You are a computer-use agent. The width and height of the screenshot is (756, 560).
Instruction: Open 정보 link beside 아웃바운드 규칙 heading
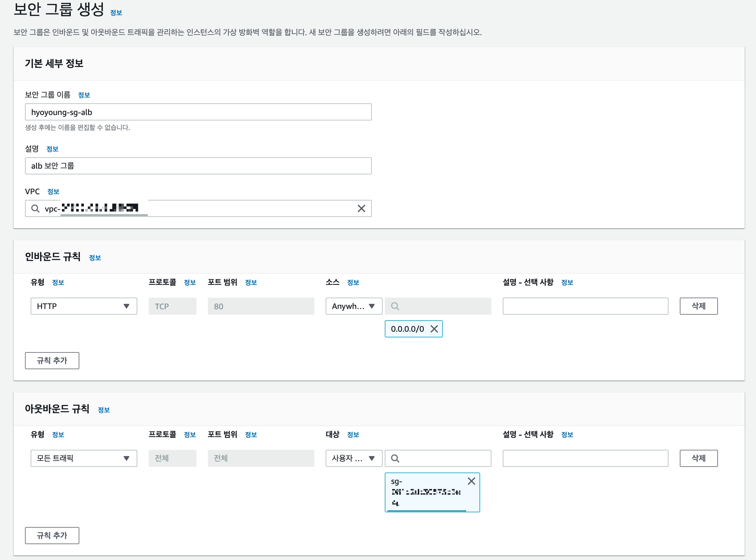104,410
